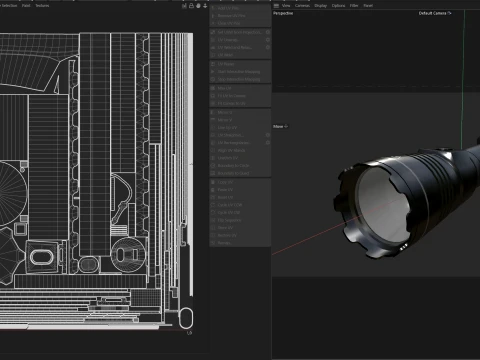The height and width of the screenshot is (360, 480).
Task: Open options gear beside UV Weld and Relax
Action: click(268, 47)
